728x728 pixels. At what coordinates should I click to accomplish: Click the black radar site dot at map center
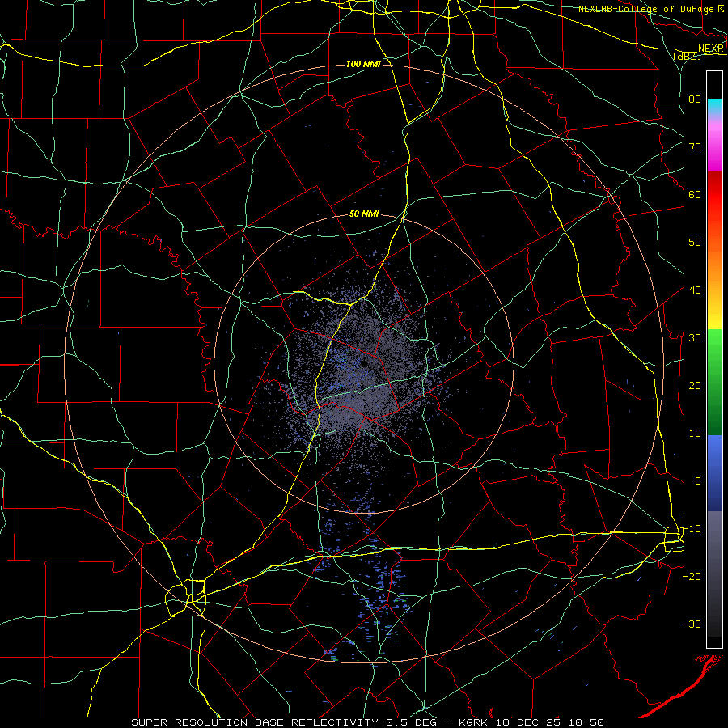[365, 363]
